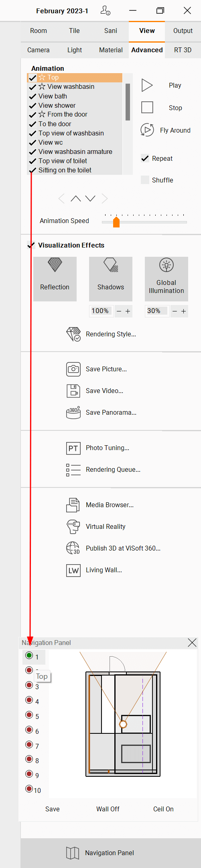Toggle the Repeat checkbox
The width and height of the screenshot is (201, 868).
[x=145, y=158]
